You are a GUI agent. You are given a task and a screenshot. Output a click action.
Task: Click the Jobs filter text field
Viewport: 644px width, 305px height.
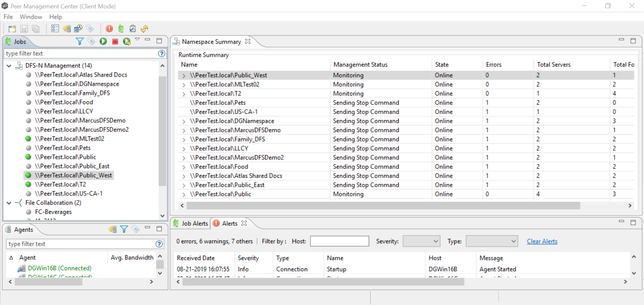pyautogui.click(x=81, y=53)
